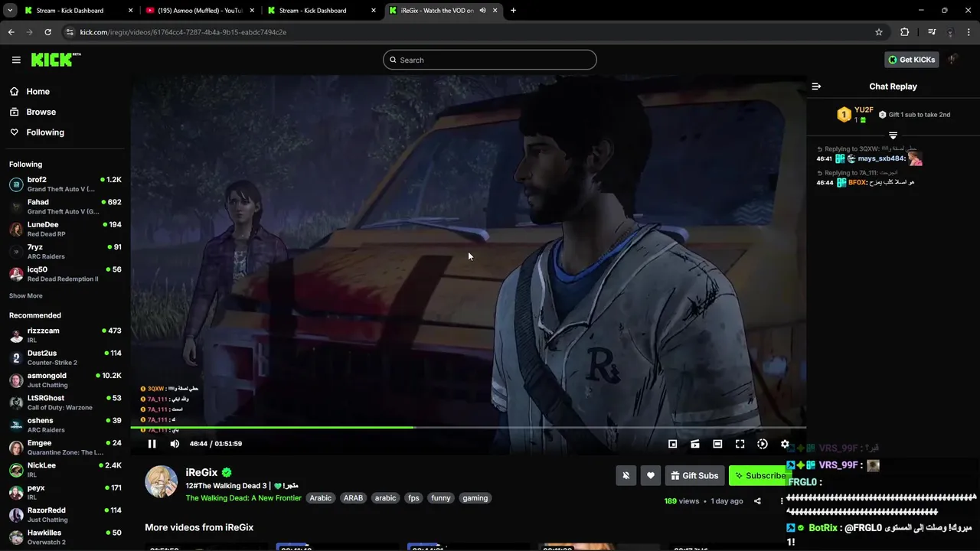This screenshot has height=551, width=980.
Task: Open the video more-options menu
Action: click(782, 501)
